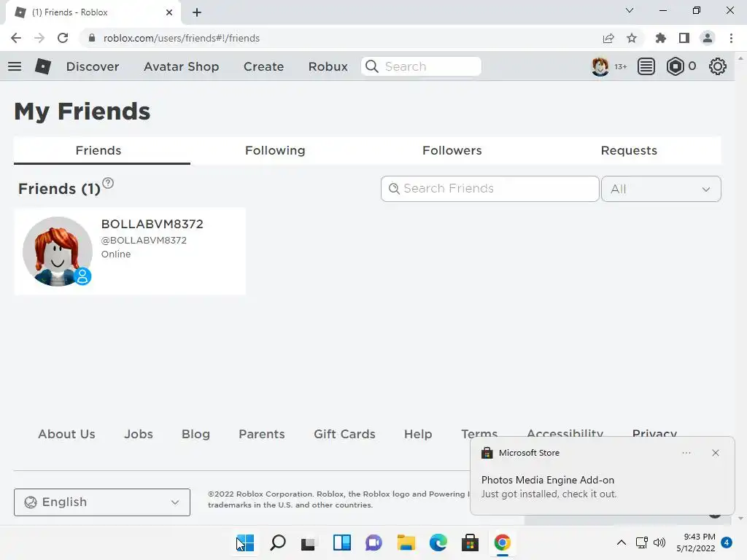Screen dimensions: 747x560
Task: Click the magnifier icon in the Roblox search bar
Action: coord(372,66)
